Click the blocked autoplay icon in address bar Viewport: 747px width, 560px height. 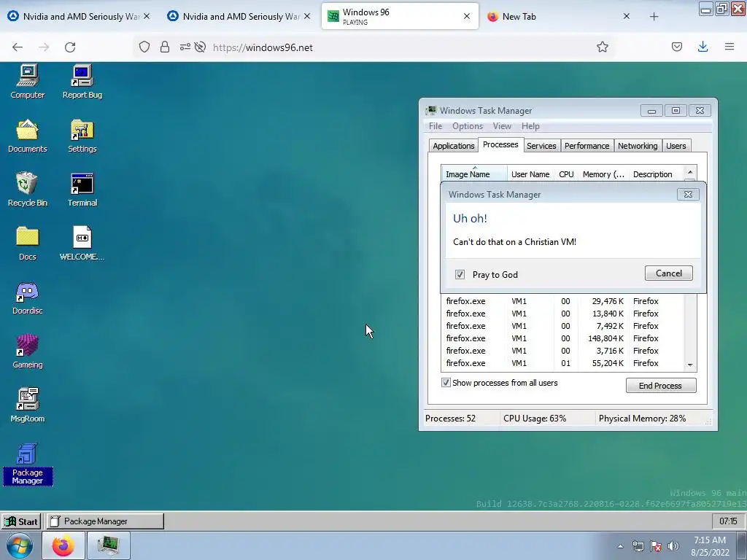200,47
